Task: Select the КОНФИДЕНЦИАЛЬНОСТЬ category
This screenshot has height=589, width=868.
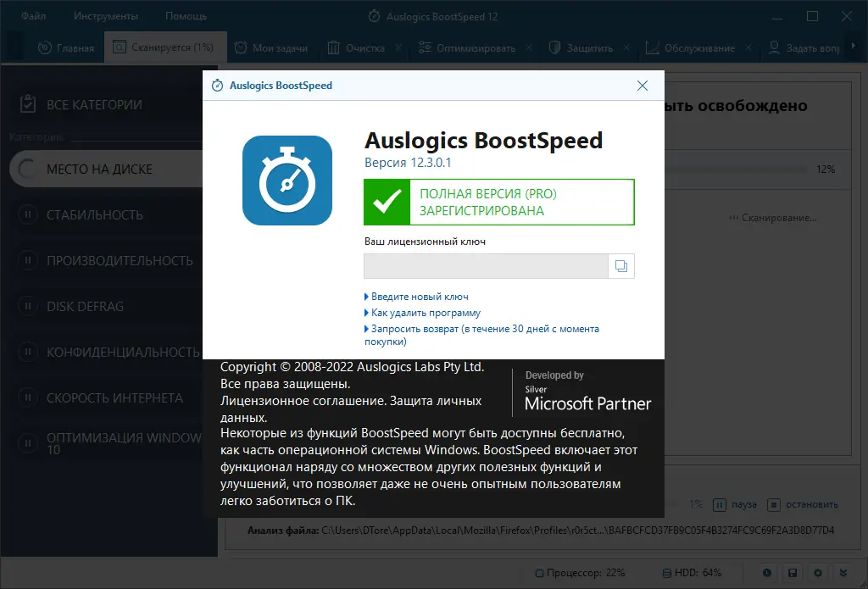Action: (x=106, y=352)
